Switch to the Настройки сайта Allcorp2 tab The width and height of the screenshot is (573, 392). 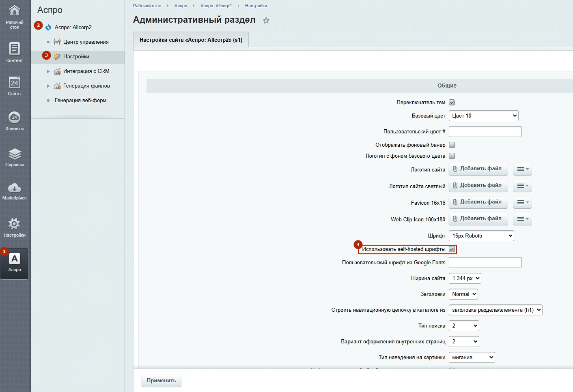click(191, 40)
